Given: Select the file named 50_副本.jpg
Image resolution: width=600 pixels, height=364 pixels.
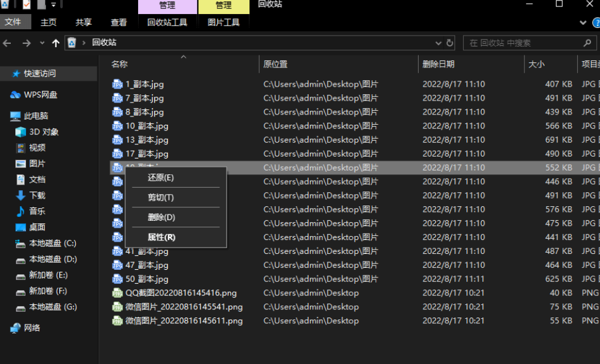Looking at the screenshot, I should point(147,279).
